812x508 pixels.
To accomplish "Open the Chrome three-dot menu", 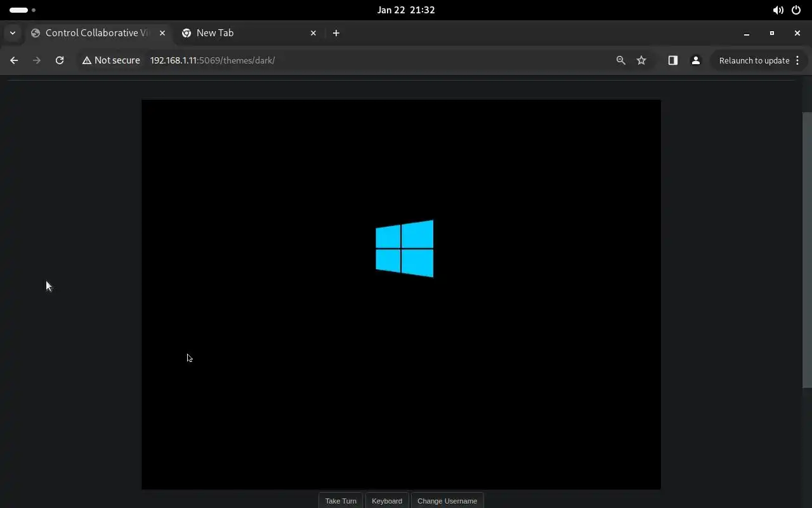I will (x=797, y=60).
